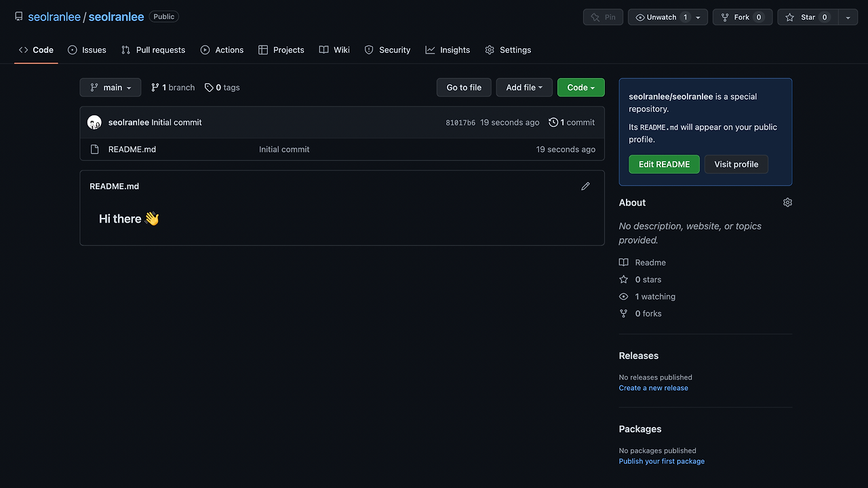This screenshot has height=488, width=868.
Task: Click the Public visibility badge
Action: pos(164,17)
